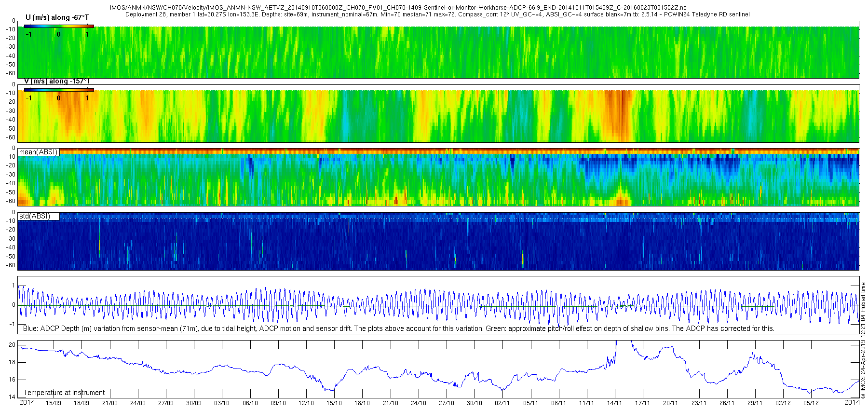This screenshot has width=868, height=410.
Task: Click the file path title line at top
Action: pyautogui.click(x=398, y=8)
